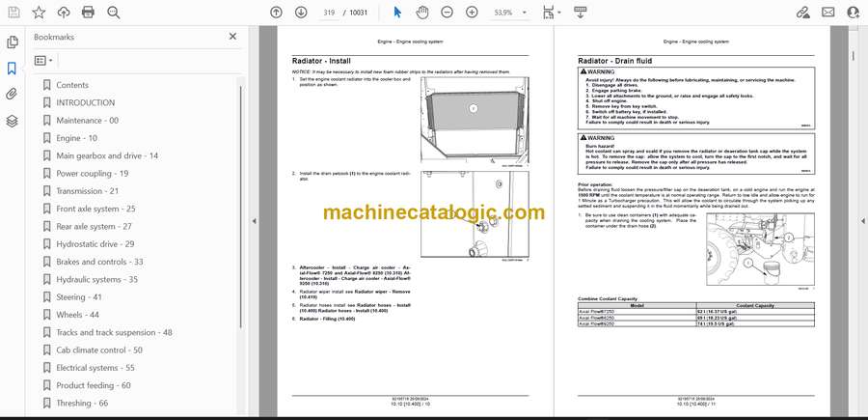Open the Threshing - 66 bookmark
This screenshot has width=868, height=420.
(82, 404)
